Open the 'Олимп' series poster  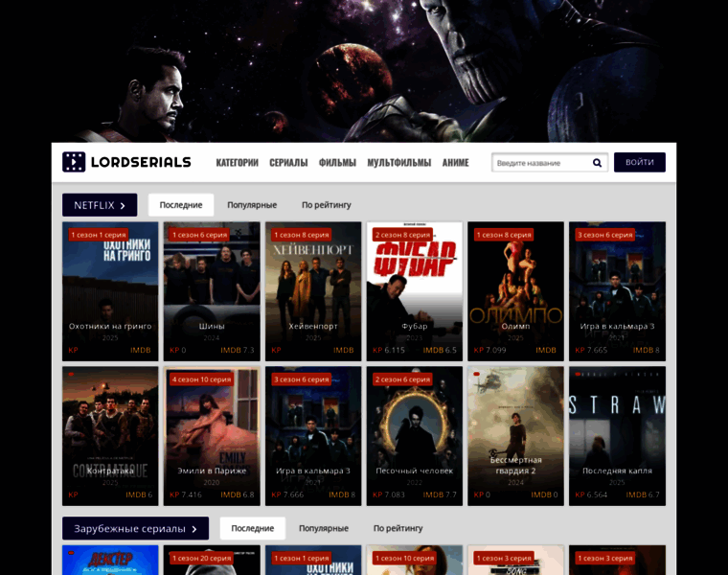coord(515,291)
